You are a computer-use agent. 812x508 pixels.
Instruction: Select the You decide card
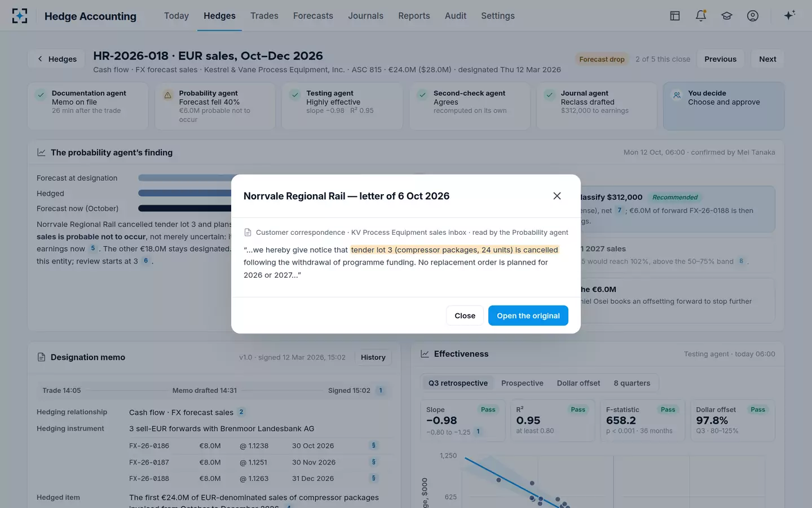pos(724,106)
